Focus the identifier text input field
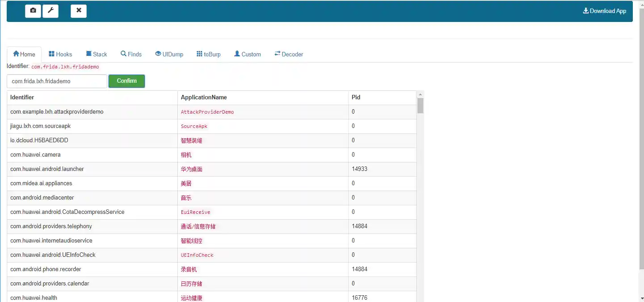 click(x=57, y=81)
